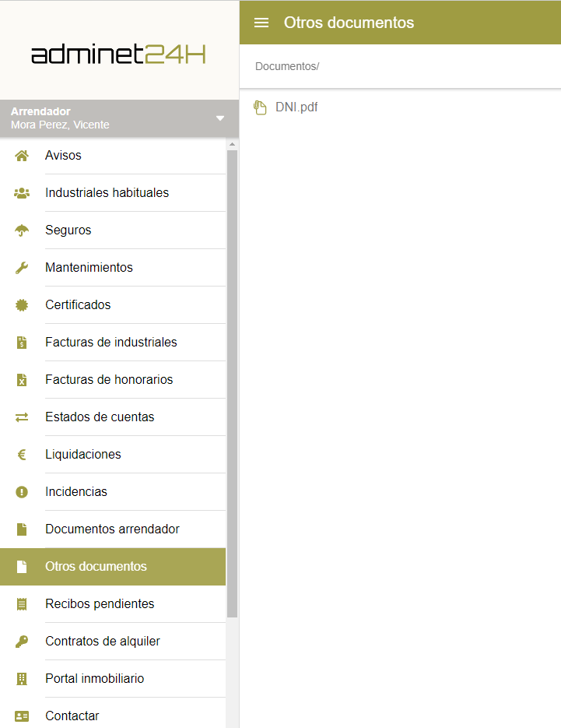Click the Seguros umbrella icon
Screen dimensions: 561x728
coord(22,230)
